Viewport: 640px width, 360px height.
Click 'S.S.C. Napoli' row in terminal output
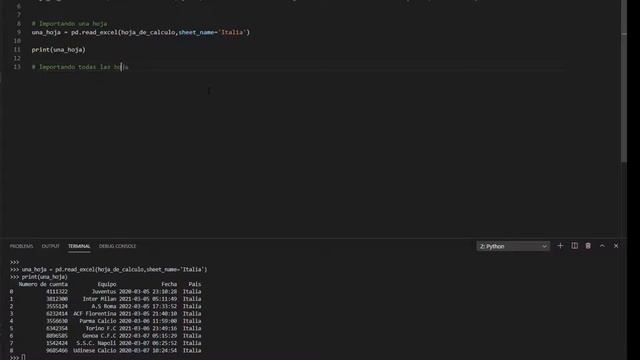105,343
